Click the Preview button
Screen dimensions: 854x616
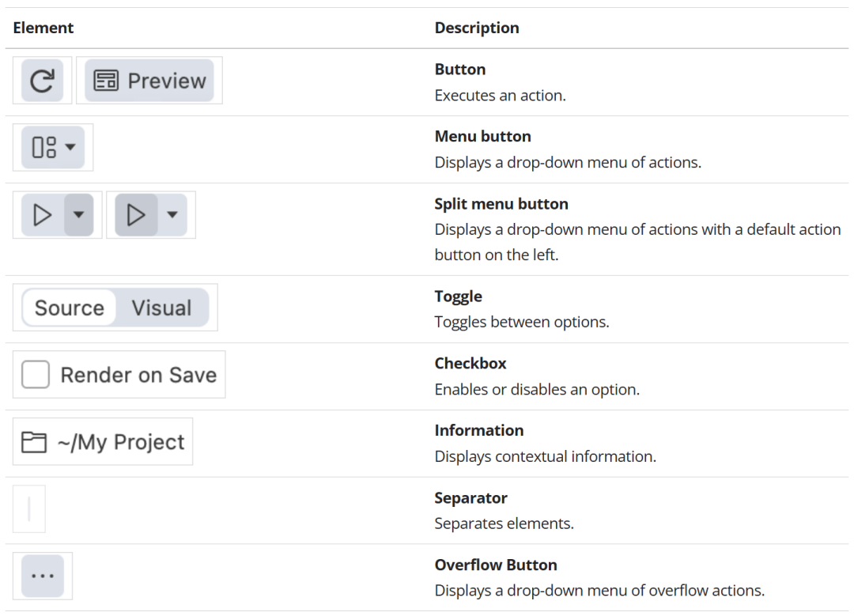149,81
